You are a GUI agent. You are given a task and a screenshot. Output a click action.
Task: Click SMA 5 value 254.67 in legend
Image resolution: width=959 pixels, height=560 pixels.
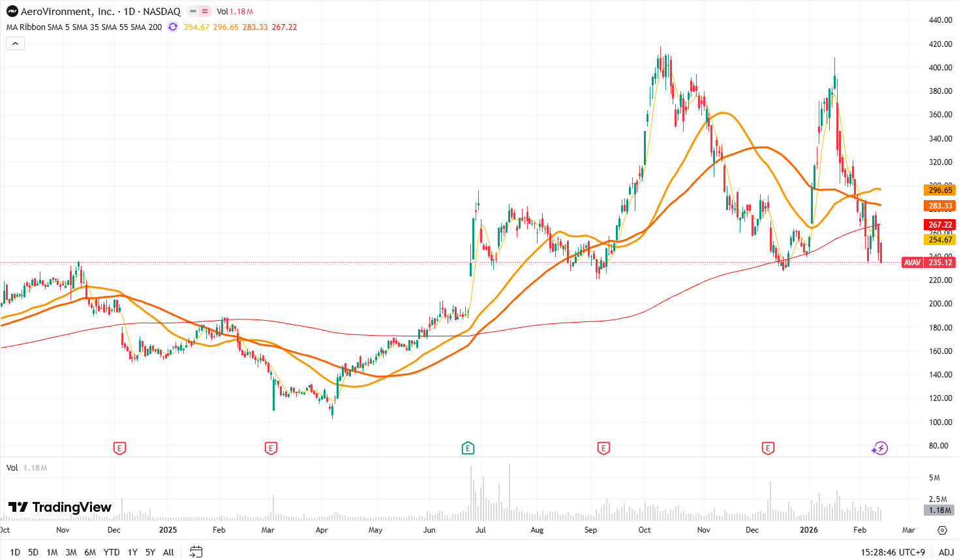tap(196, 27)
